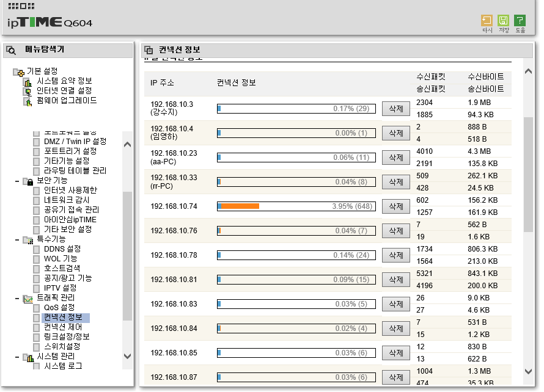
Task: Collapse the 시스템 관리 tree branch
Action: coord(17,357)
